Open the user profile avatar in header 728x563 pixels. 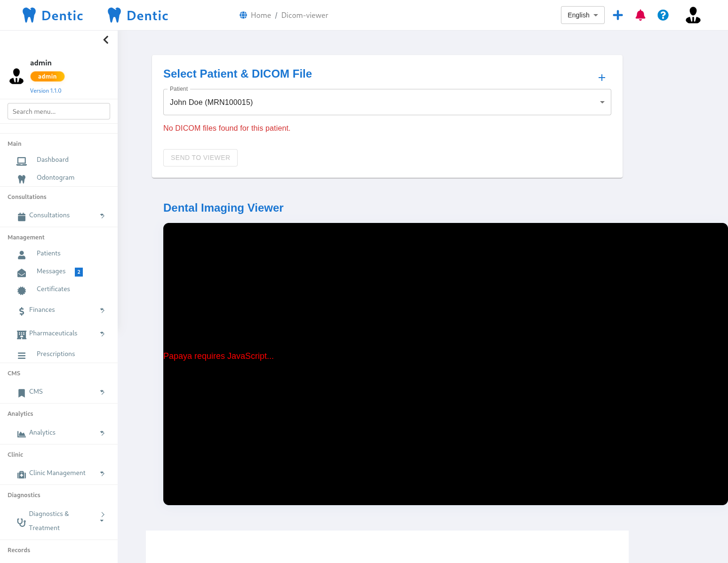click(693, 16)
